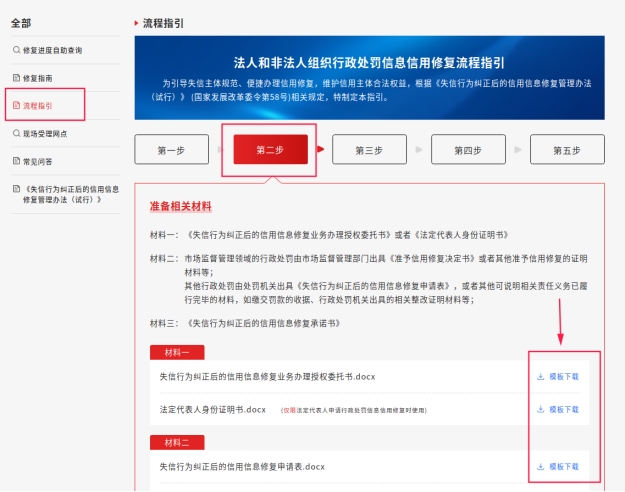
Task: Click the document icon beside 失信行为纠正后的信用信息 entry
Action: (x=16, y=189)
